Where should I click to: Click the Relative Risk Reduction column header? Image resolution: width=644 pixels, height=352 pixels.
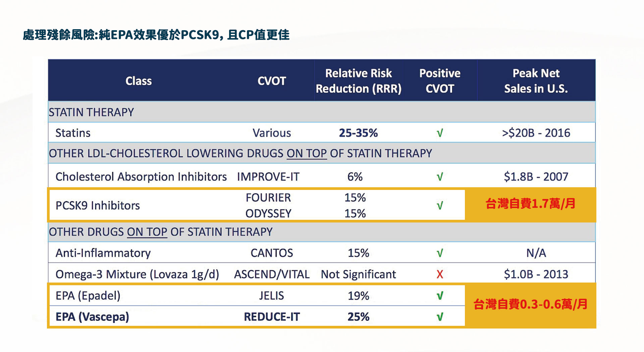coord(359,81)
